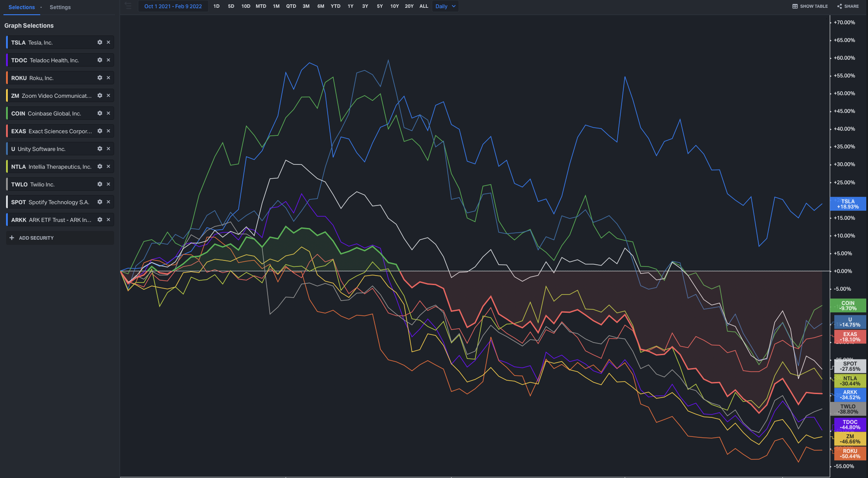This screenshot has height=478, width=868.
Task: Toggle the Selections tab active
Action: pyautogui.click(x=21, y=7)
